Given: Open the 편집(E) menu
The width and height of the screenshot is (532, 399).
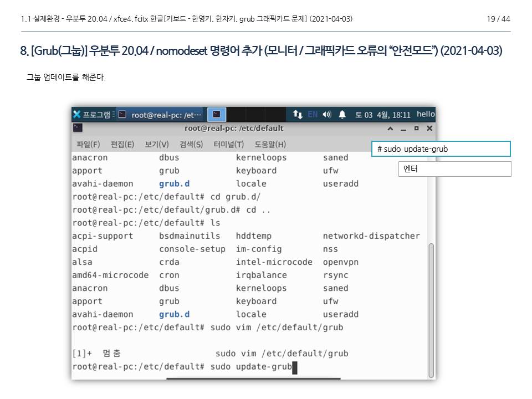Looking at the screenshot, I should tap(122, 144).
